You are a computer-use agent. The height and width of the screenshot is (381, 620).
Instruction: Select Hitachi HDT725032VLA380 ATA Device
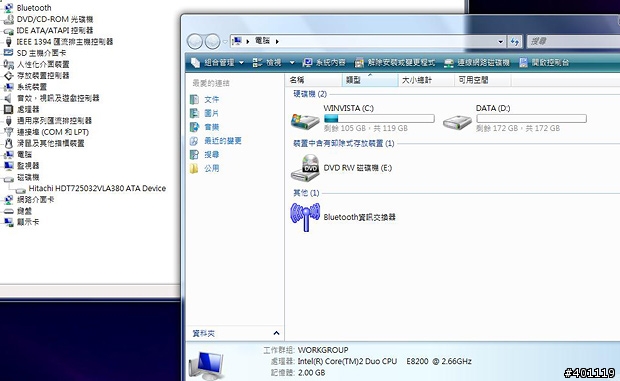point(97,189)
